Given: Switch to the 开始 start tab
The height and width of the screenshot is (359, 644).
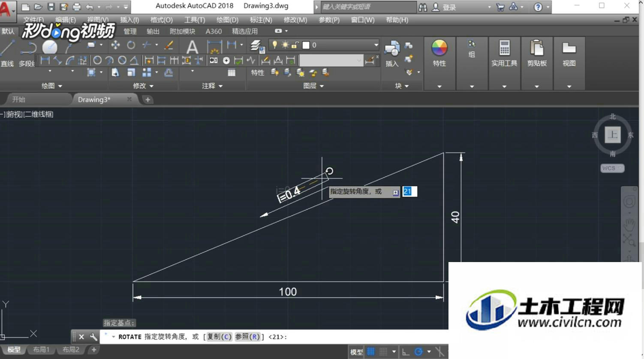Looking at the screenshot, I should tap(18, 100).
